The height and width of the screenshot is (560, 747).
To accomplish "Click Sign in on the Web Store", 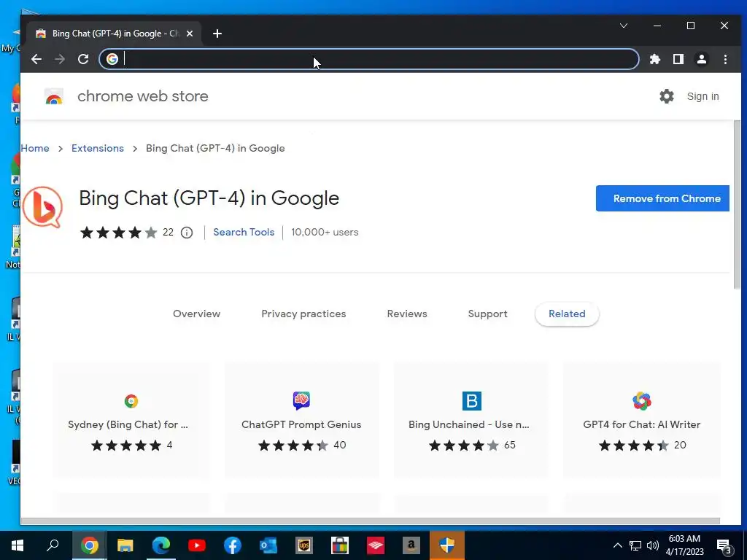I will pyautogui.click(x=703, y=96).
